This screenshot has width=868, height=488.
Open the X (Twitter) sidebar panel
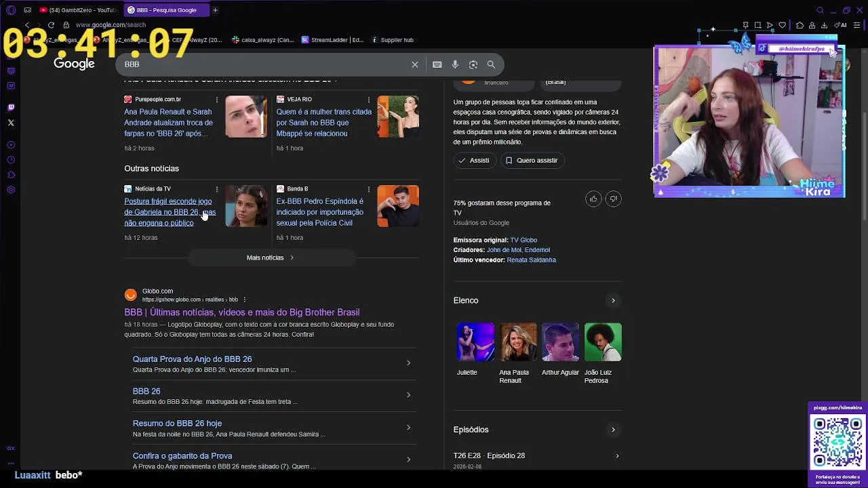point(11,123)
